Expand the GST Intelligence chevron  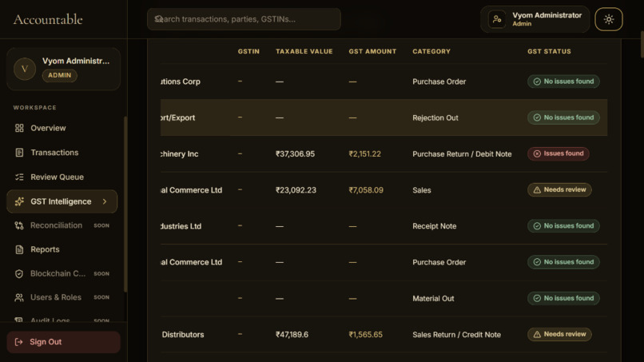[105, 201]
